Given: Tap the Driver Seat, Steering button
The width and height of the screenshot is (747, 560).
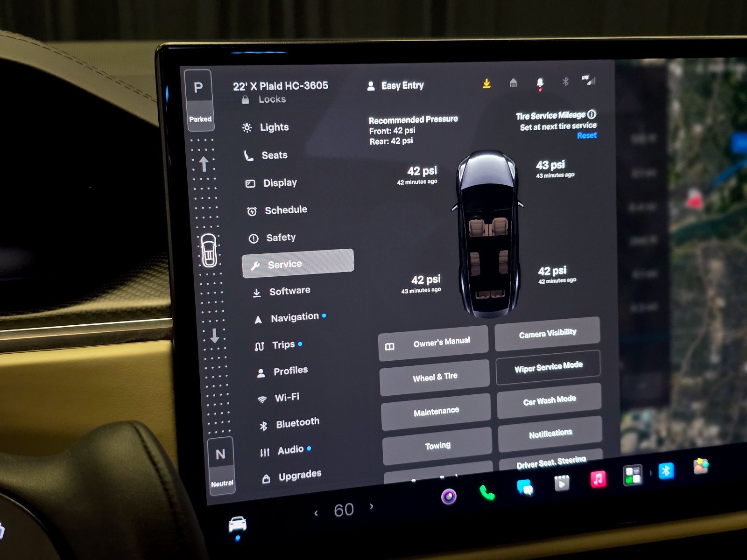Looking at the screenshot, I should point(551,461).
